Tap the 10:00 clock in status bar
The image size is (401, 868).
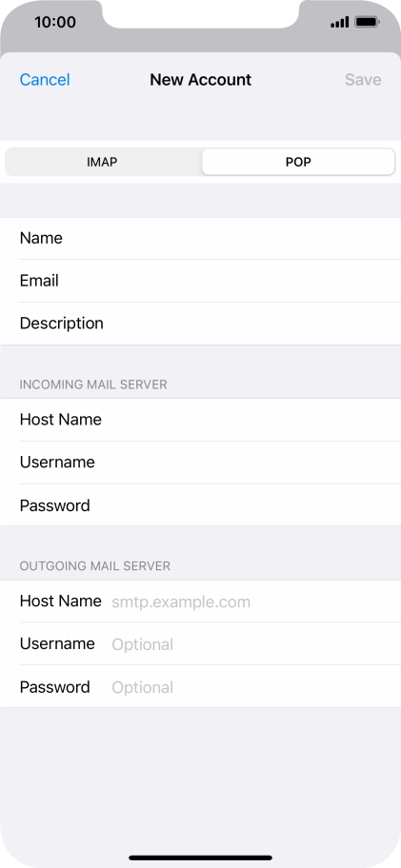coord(55,22)
